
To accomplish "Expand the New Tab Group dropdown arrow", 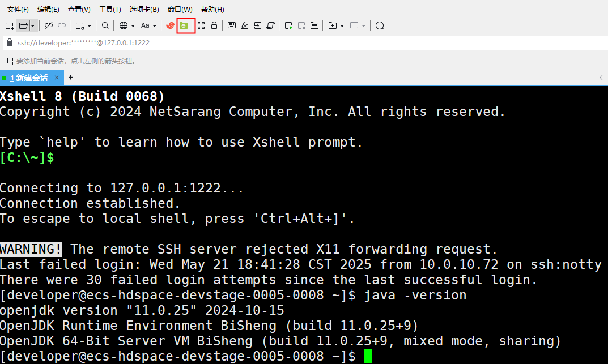I will tap(342, 26).
